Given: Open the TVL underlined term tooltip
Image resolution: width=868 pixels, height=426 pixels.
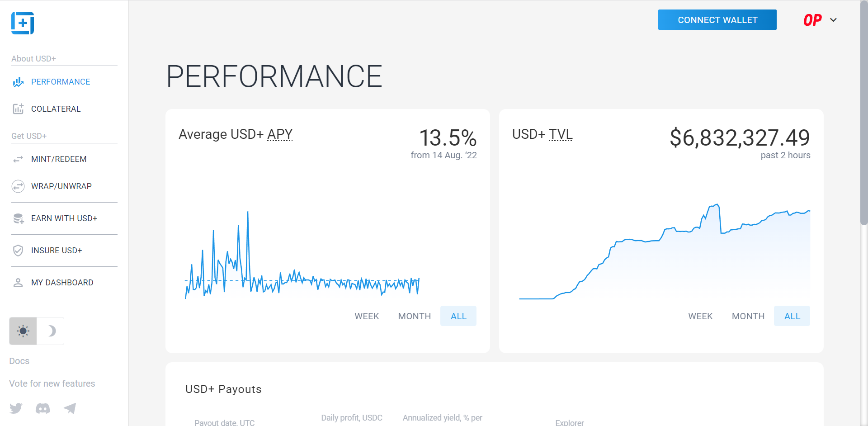Looking at the screenshot, I should pos(561,134).
